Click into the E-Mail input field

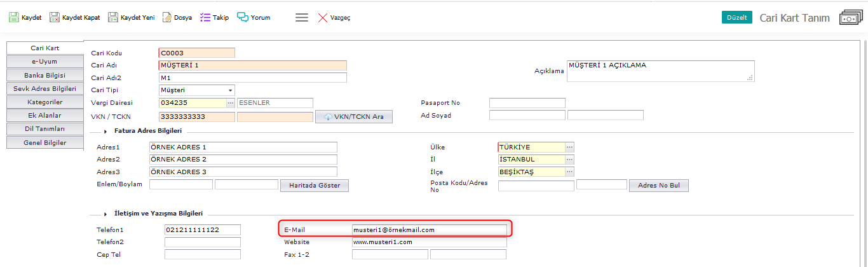(x=429, y=229)
